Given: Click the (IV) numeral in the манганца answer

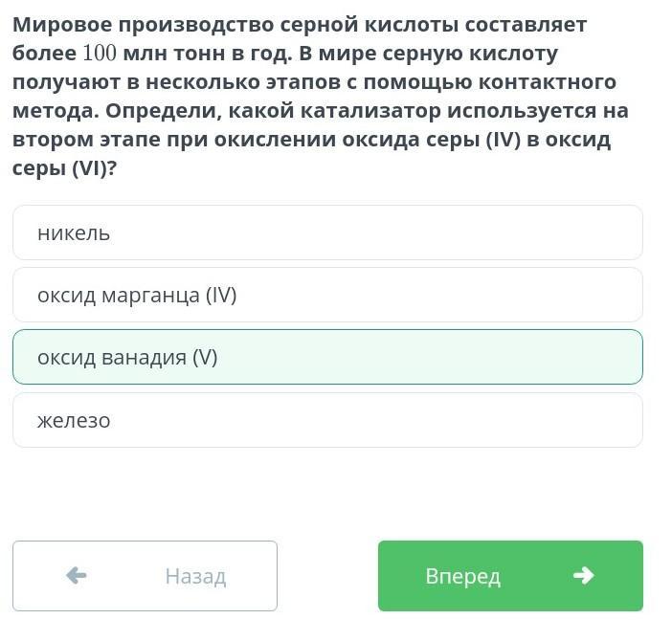Looking at the screenshot, I should point(221,295).
